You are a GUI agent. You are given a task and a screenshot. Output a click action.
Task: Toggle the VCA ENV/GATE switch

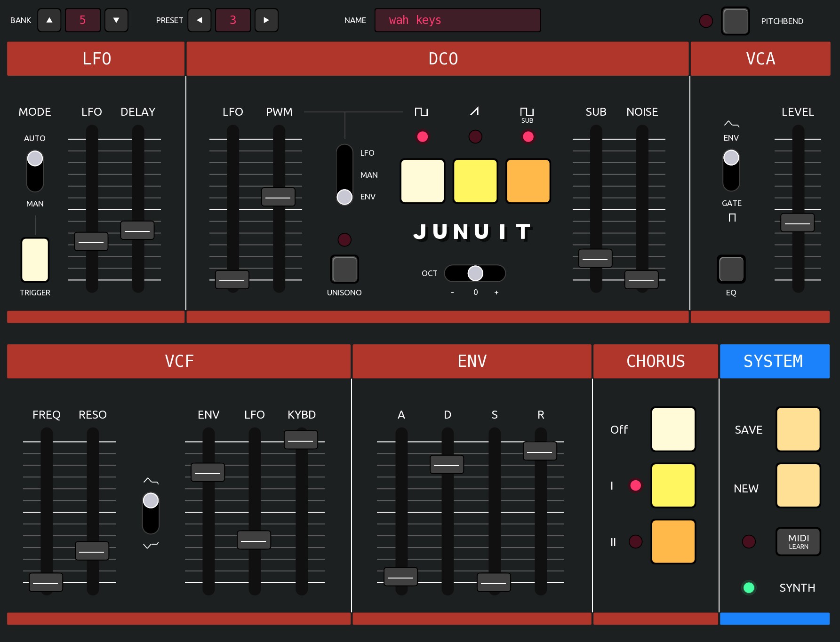[x=731, y=170]
